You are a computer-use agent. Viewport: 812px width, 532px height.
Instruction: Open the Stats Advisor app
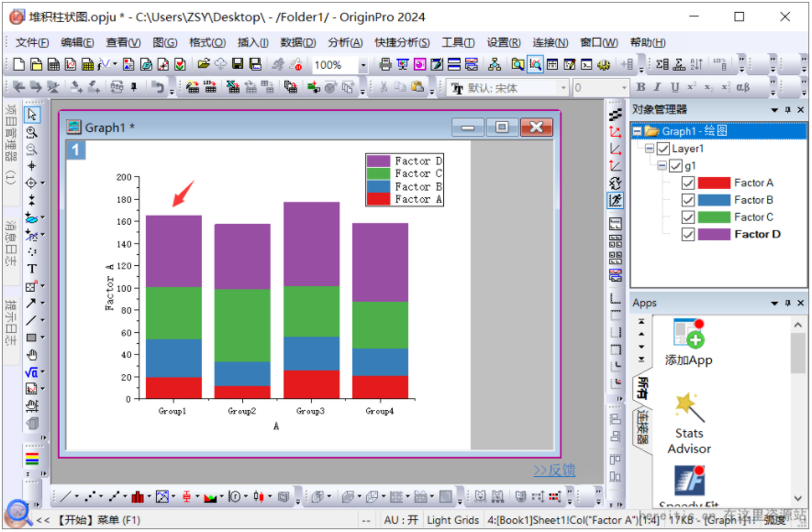click(689, 425)
